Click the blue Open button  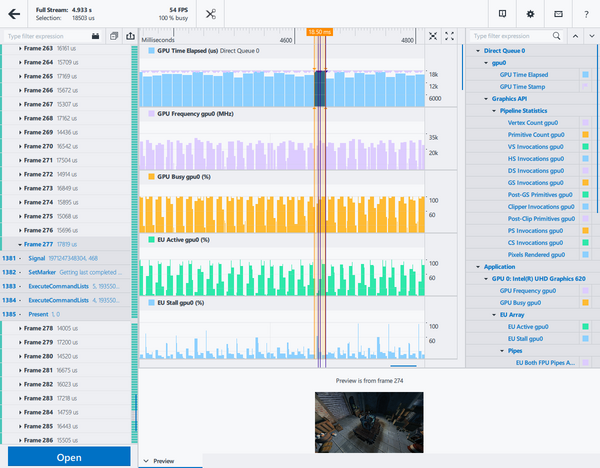pyautogui.click(x=68, y=457)
